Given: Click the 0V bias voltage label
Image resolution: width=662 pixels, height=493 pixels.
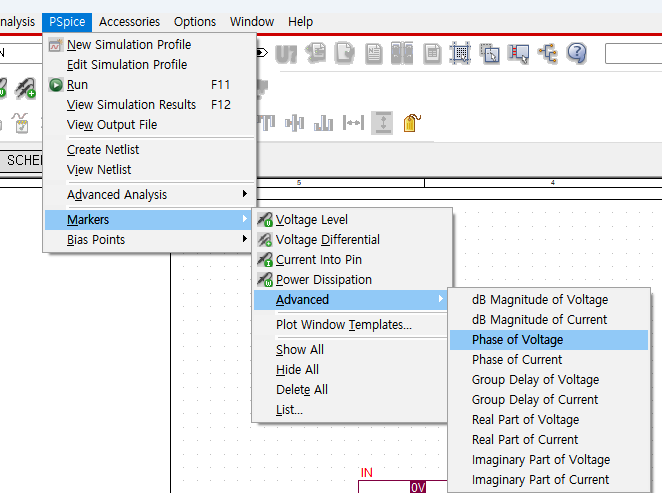Looking at the screenshot, I should point(418,487).
